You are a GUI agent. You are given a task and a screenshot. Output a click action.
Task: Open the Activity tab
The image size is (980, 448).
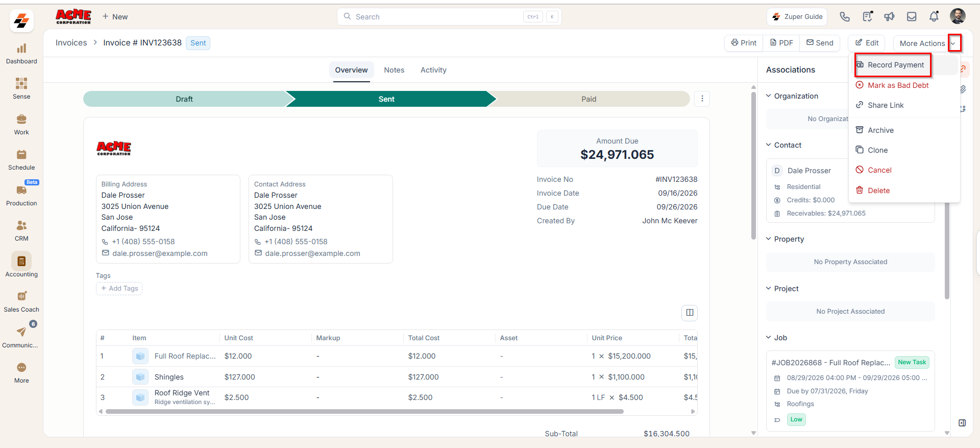click(433, 70)
